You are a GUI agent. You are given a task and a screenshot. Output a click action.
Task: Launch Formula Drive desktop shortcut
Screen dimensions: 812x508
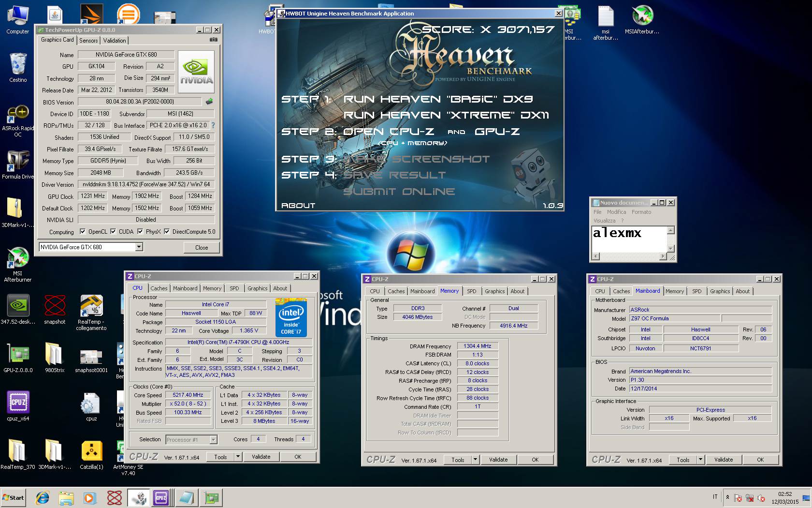(x=17, y=164)
